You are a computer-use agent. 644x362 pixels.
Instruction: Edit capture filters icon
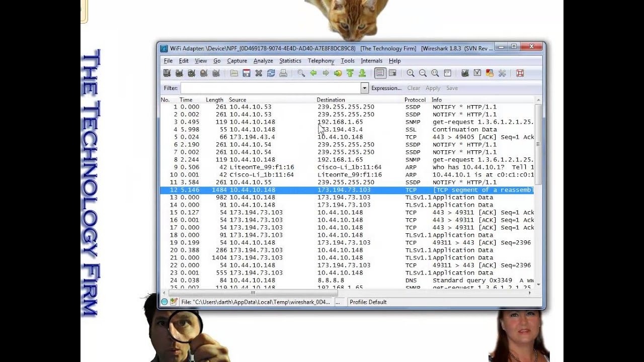click(465, 73)
